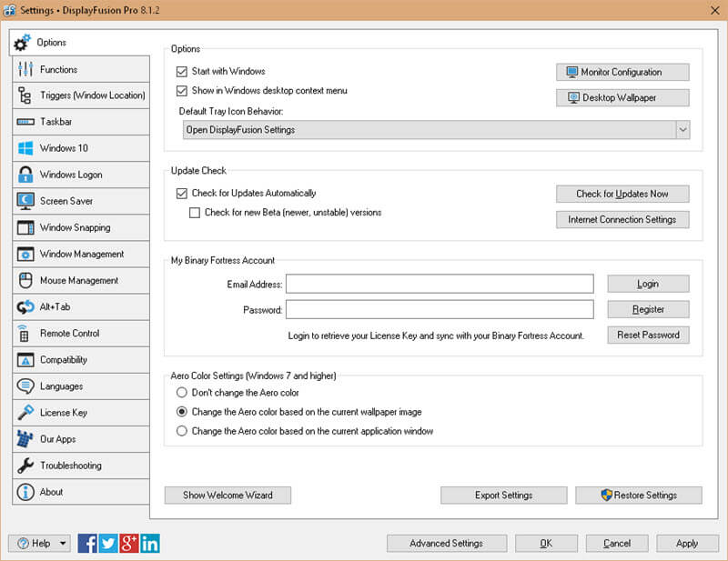
Task: Click the Taskbar icon in sidebar
Action: click(25, 122)
